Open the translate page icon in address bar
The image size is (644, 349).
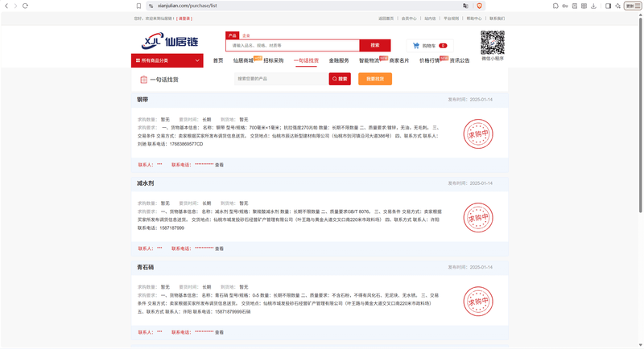click(x=465, y=6)
